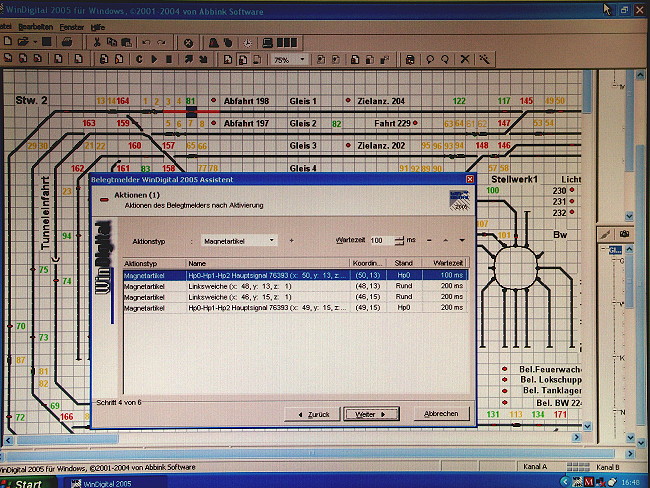Collapse the Gl... tree node in right panel
This screenshot has height=488, width=650.
tap(603, 249)
